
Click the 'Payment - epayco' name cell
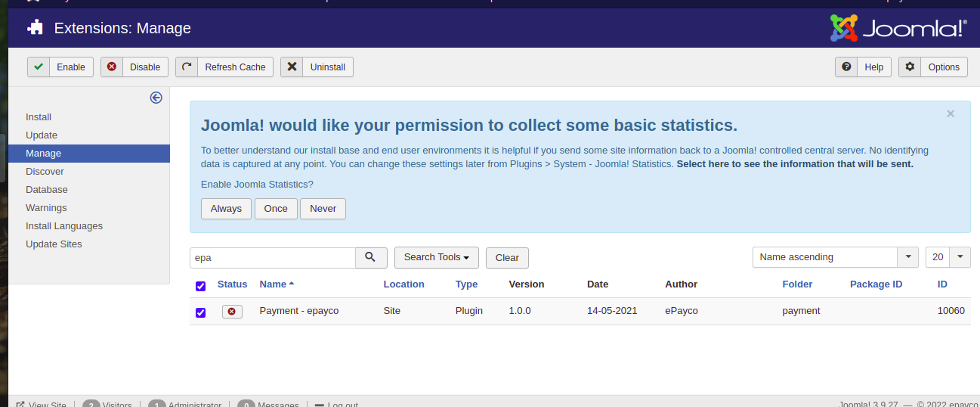tap(298, 311)
